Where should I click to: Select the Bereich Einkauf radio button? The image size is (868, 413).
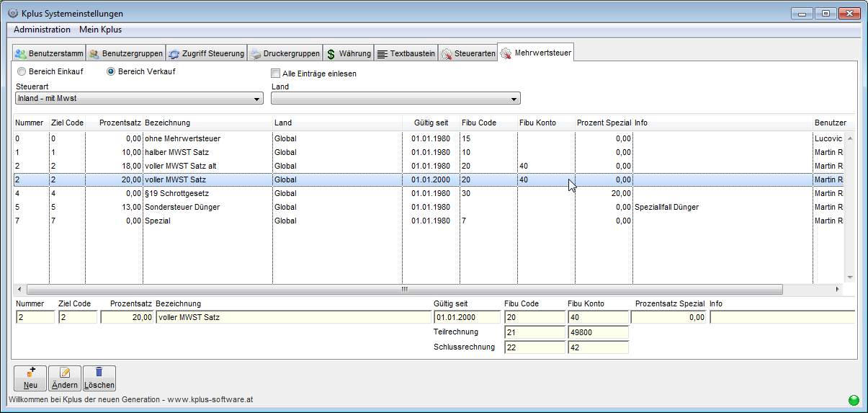coord(22,72)
